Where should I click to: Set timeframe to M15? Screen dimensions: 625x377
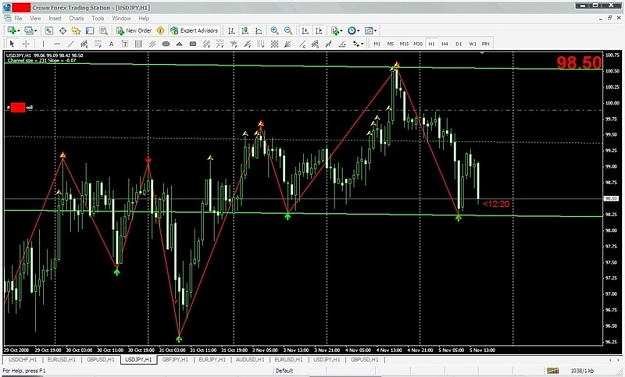pyautogui.click(x=404, y=44)
